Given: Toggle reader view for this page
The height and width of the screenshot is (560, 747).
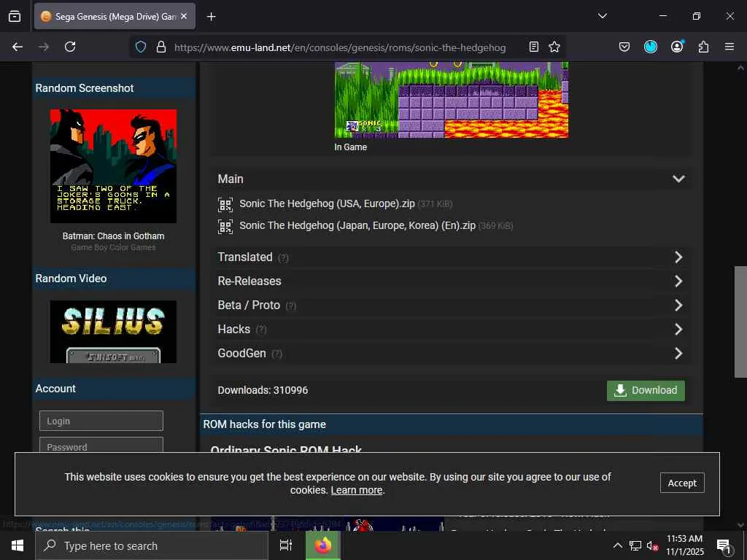Looking at the screenshot, I should click(534, 47).
